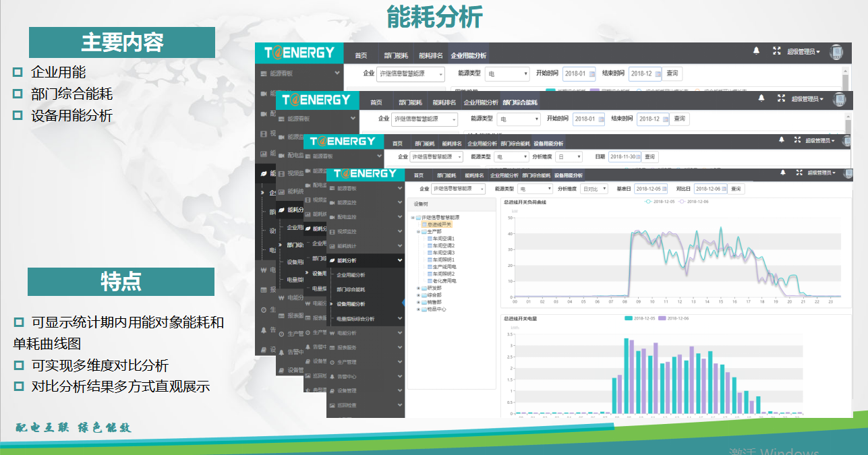Image resolution: width=868 pixels, height=455 pixels.
Task: Click the calendar icon in the 基准日 field
Action: tap(663, 189)
